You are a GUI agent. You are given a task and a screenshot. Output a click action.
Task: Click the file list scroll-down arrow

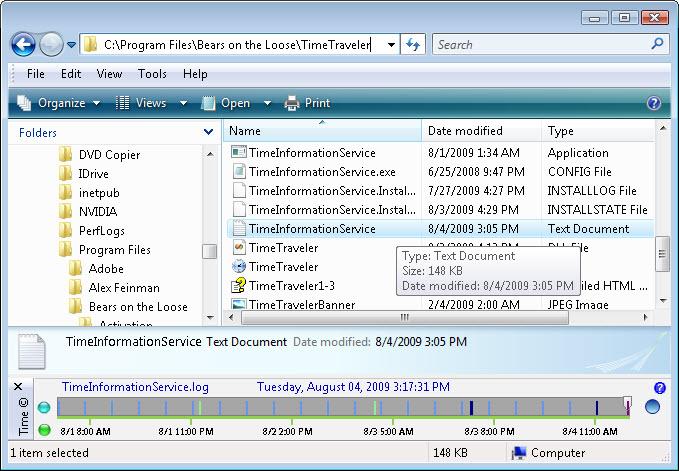663,300
